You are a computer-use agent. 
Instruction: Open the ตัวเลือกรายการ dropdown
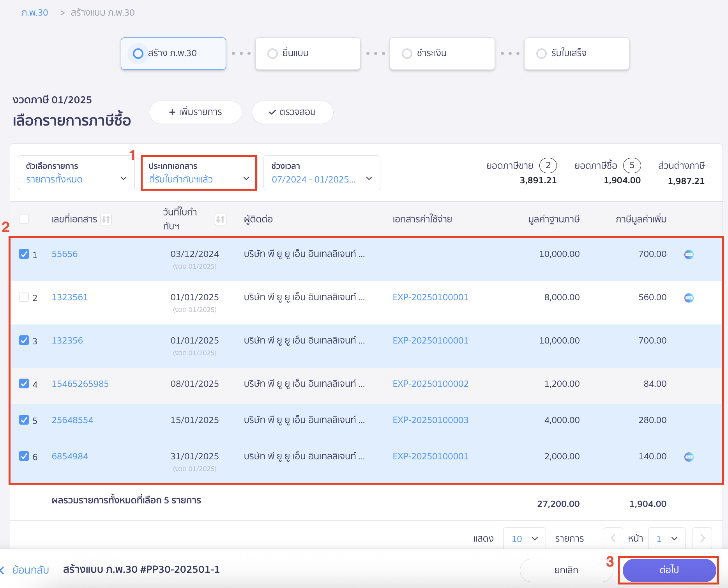[76, 173]
